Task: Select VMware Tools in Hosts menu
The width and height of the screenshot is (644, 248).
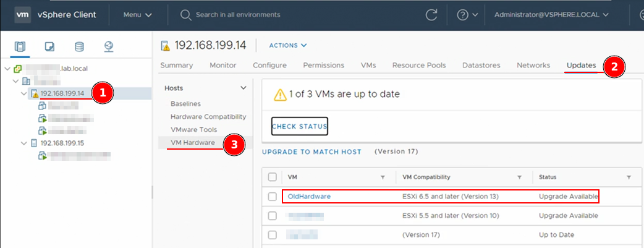Action: coord(194,129)
